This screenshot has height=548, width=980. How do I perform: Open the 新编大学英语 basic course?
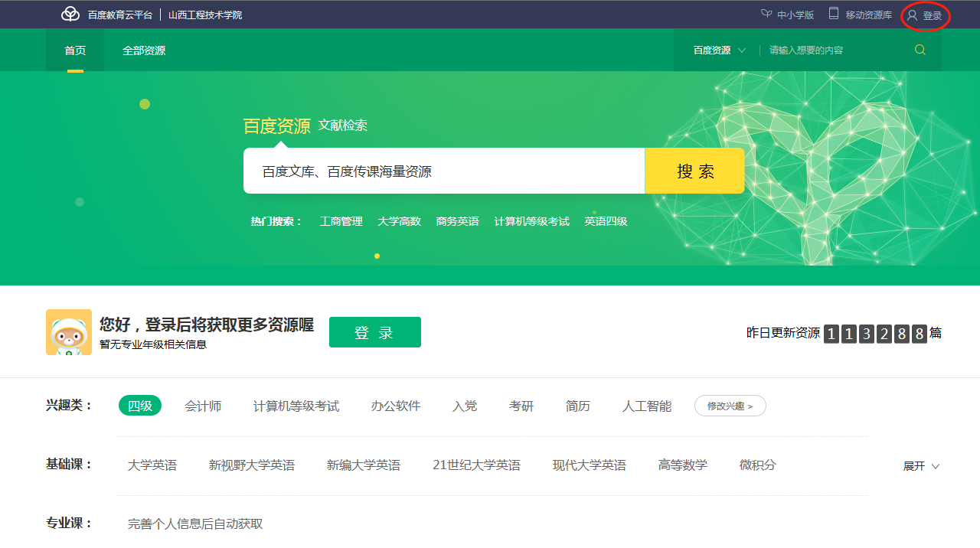click(364, 465)
